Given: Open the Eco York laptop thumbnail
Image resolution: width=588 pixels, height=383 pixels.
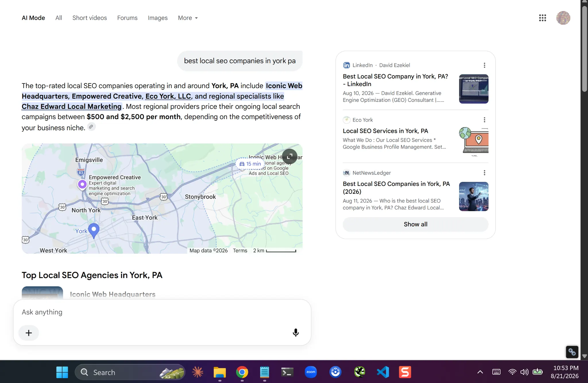Looking at the screenshot, I should (473, 142).
